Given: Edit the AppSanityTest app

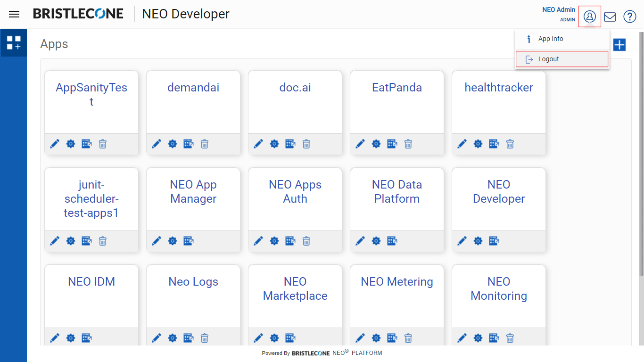Looking at the screenshot, I should pyautogui.click(x=55, y=144).
